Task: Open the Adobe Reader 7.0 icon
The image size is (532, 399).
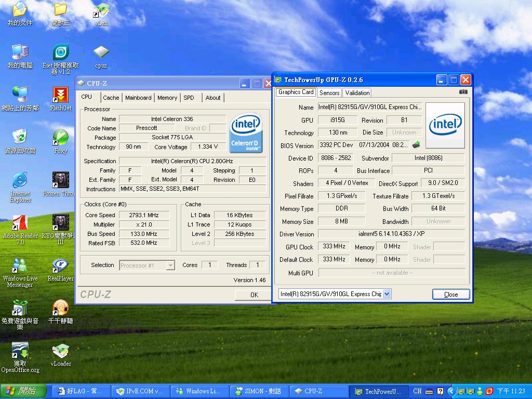Action: point(20,223)
